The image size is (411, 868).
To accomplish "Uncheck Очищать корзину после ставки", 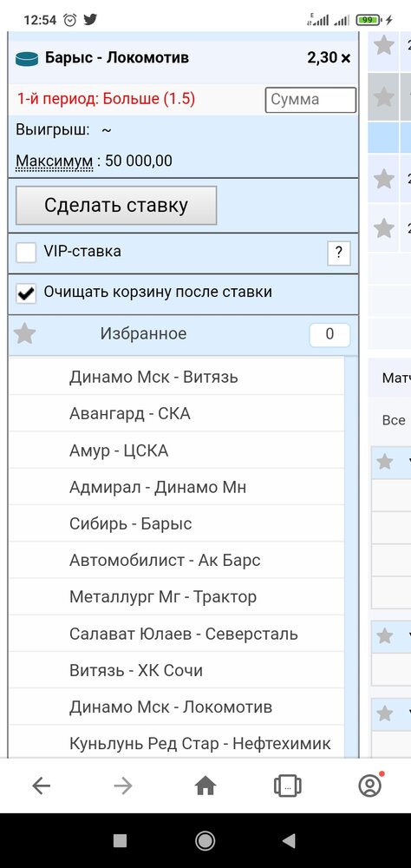I will point(26,293).
